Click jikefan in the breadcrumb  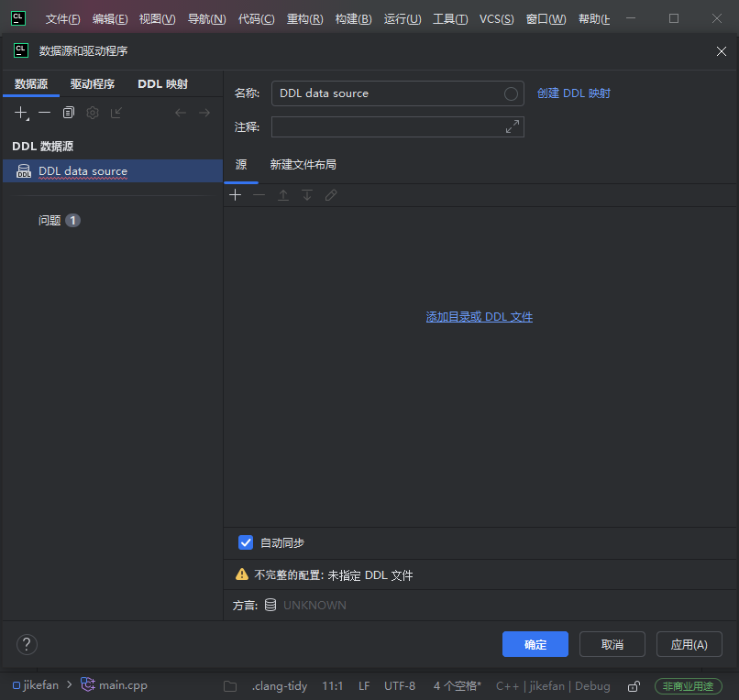(36, 685)
